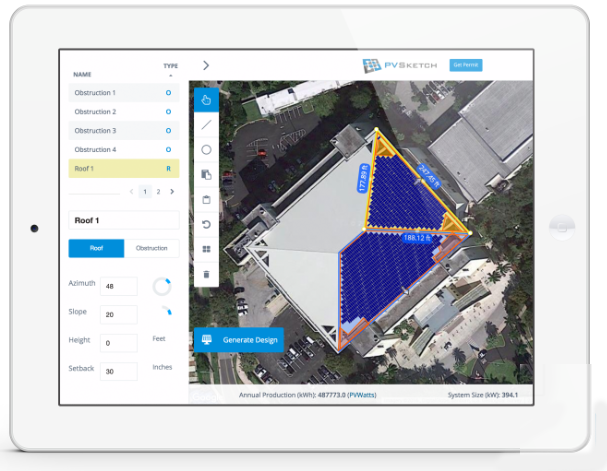Click the undo arrow icon

206,224
